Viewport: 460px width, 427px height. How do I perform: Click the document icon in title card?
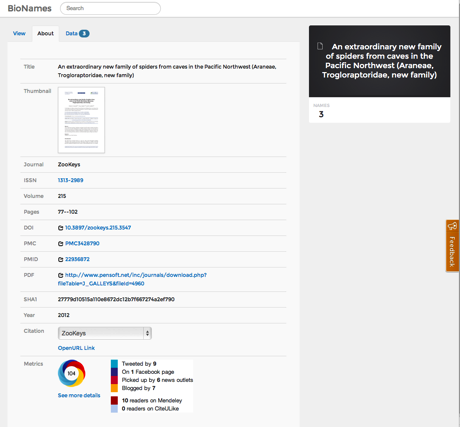[320, 46]
